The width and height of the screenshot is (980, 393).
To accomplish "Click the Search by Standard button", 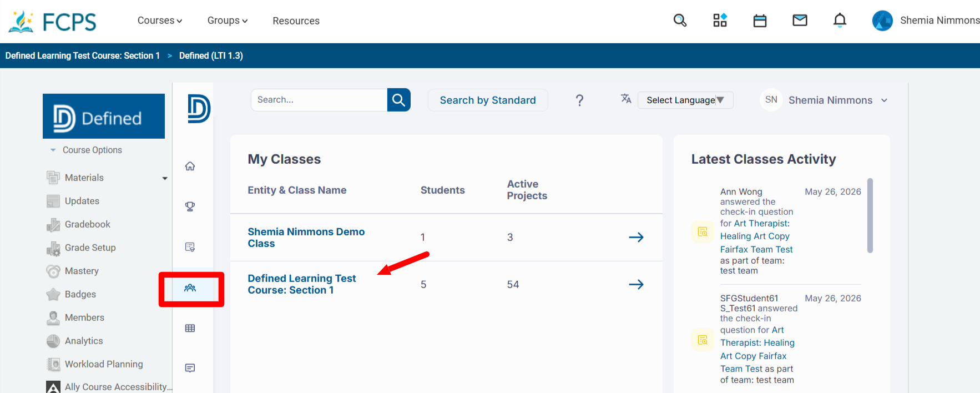I will (x=488, y=100).
